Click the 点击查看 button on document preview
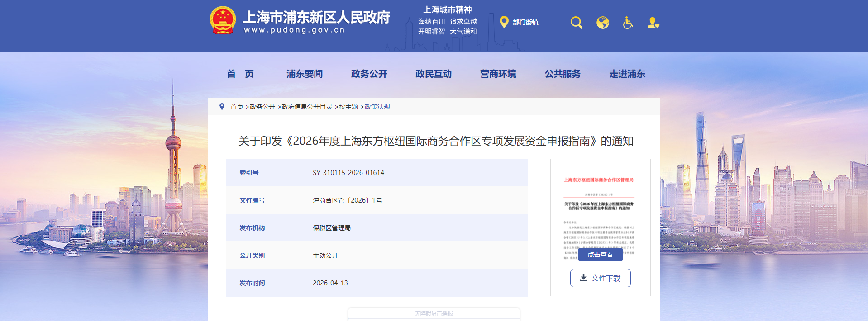The width and height of the screenshot is (868, 321). [x=600, y=255]
